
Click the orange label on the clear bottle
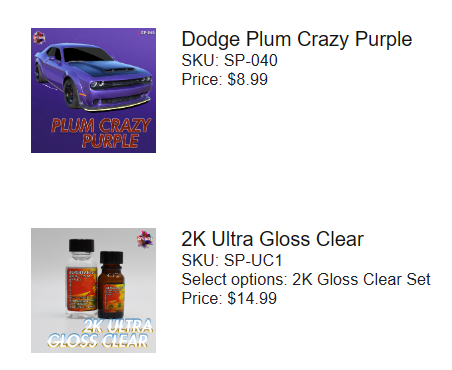[81, 289]
